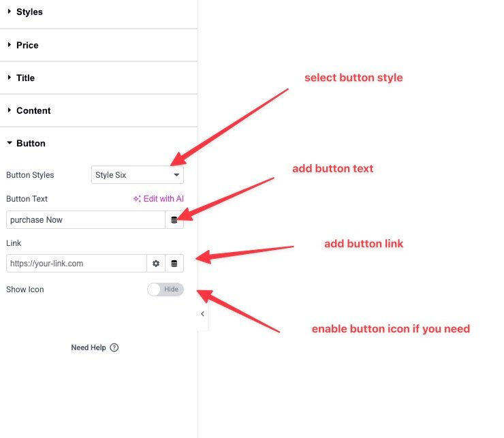This screenshot has height=438, width=504.
Task: Click the sparkle icon beside Edit with AI
Action: [137, 199]
